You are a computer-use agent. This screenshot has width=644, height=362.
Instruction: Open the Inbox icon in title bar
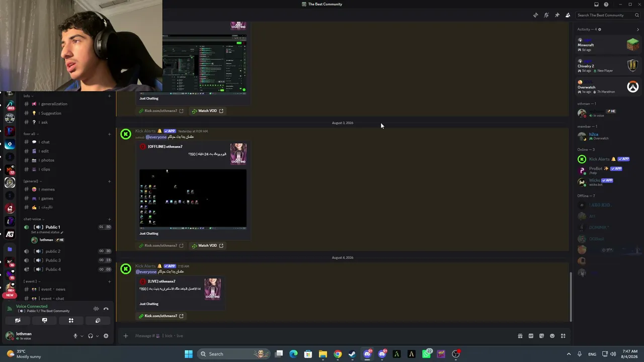(596, 4)
